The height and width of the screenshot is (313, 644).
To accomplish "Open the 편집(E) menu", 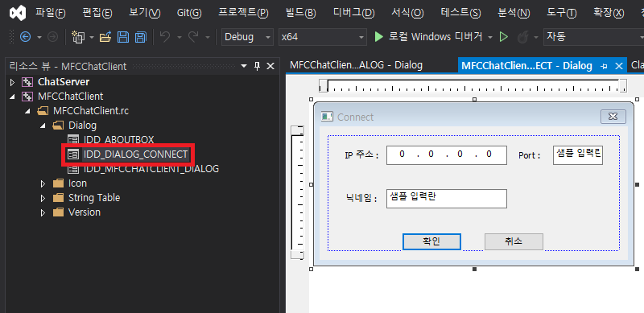I will [x=97, y=13].
